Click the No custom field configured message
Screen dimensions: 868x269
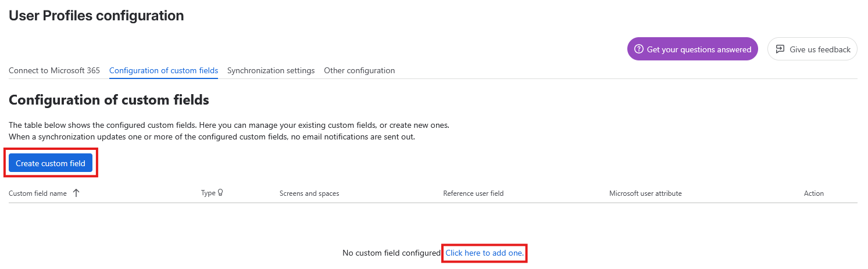[x=392, y=253]
